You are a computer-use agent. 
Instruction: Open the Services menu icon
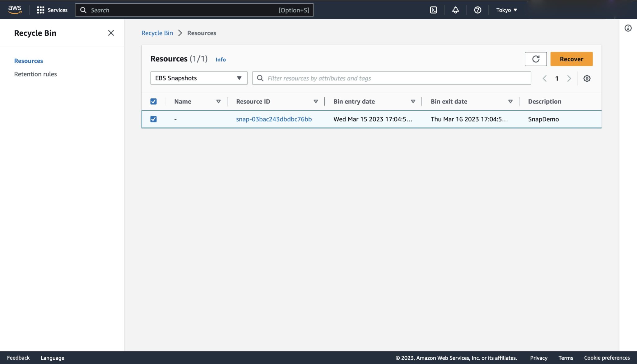pyautogui.click(x=41, y=10)
